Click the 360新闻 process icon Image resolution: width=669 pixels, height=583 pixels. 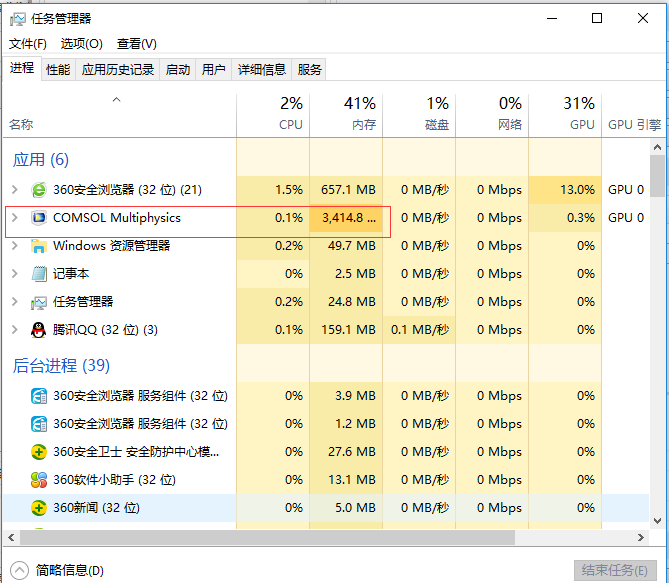(39, 508)
